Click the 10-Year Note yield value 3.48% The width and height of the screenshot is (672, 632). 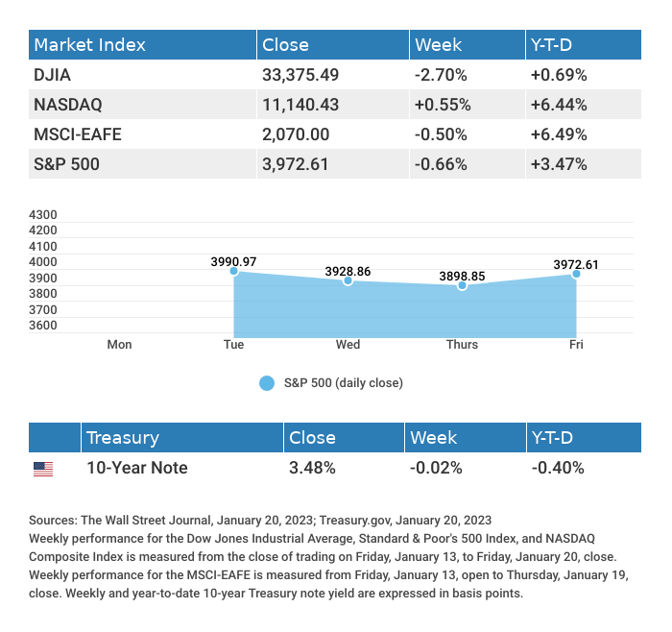[312, 469]
